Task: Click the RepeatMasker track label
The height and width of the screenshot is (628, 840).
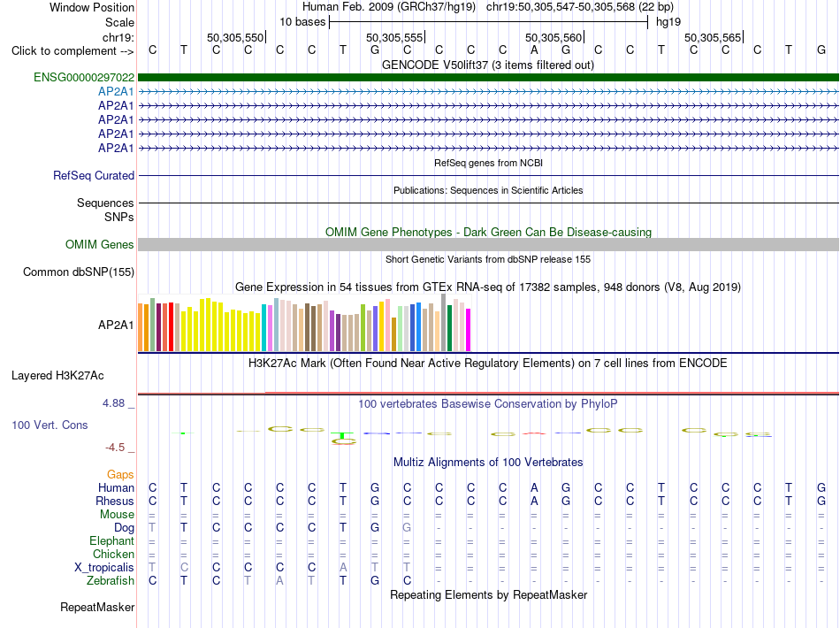Action: 97,608
